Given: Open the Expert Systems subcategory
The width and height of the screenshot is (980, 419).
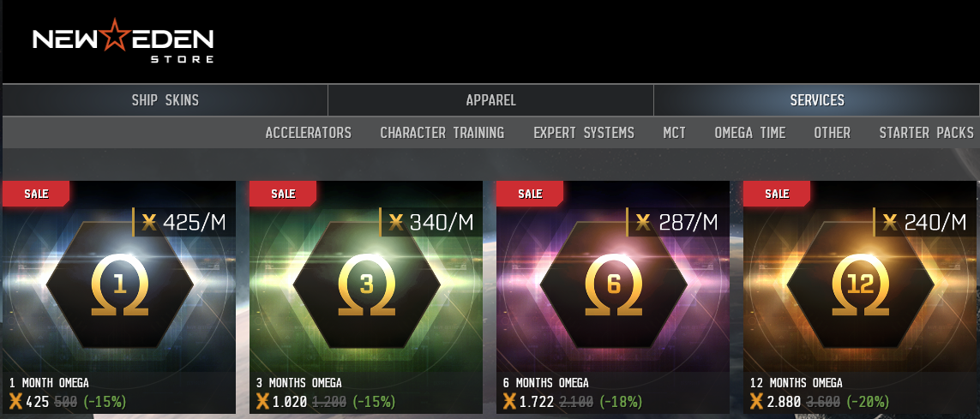Looking at the screenshot, I should click(584, 133).
